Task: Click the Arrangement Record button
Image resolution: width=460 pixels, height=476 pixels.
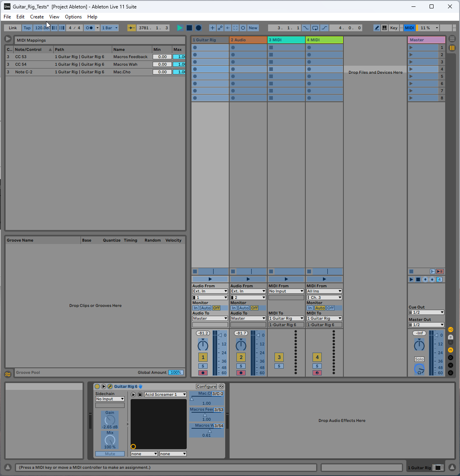Action: tap(199, 28)
